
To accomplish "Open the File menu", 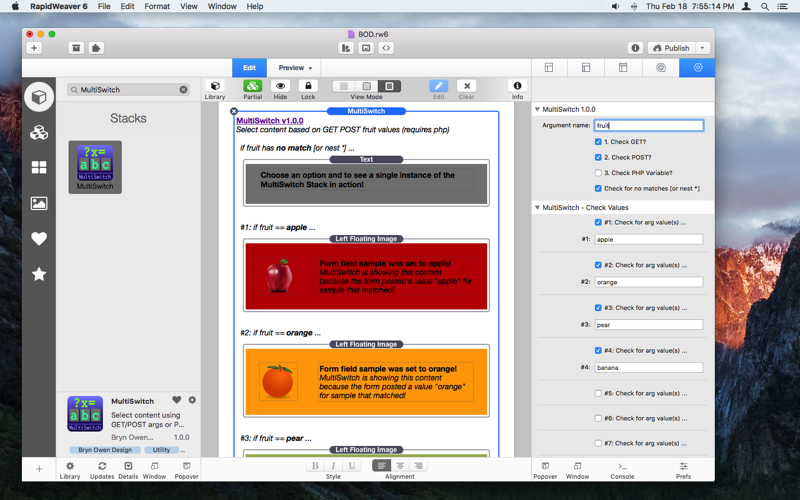I will [104, 6].
